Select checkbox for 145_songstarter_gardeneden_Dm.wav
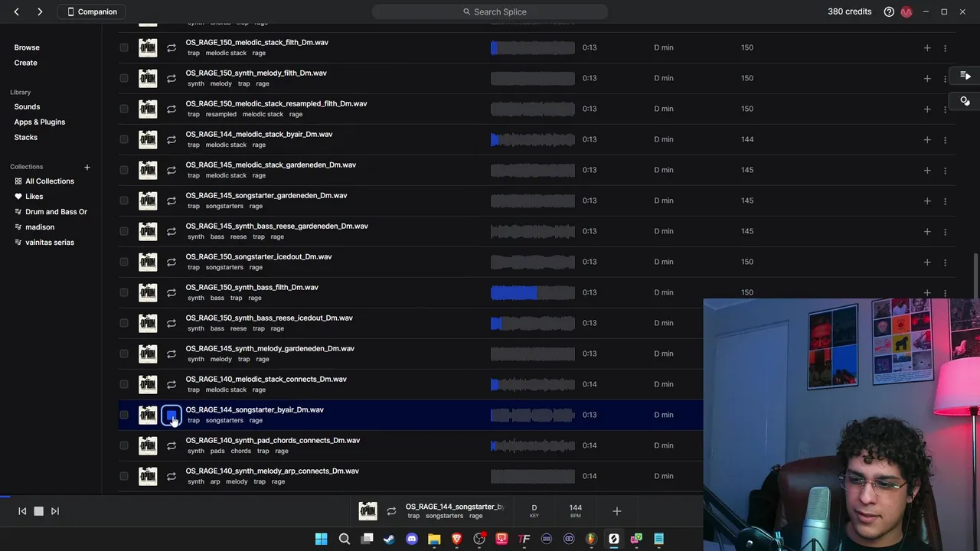 click(x=124, y=201)
